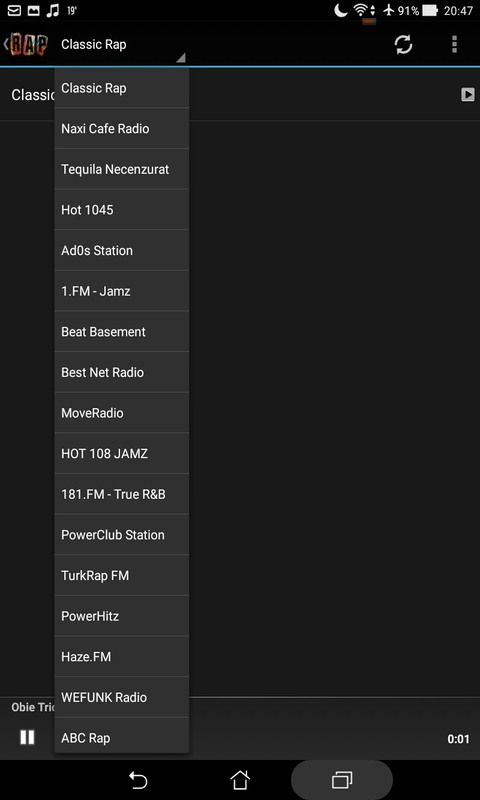Choose 1.FM - Jamz station

click(x=121, y=291)
